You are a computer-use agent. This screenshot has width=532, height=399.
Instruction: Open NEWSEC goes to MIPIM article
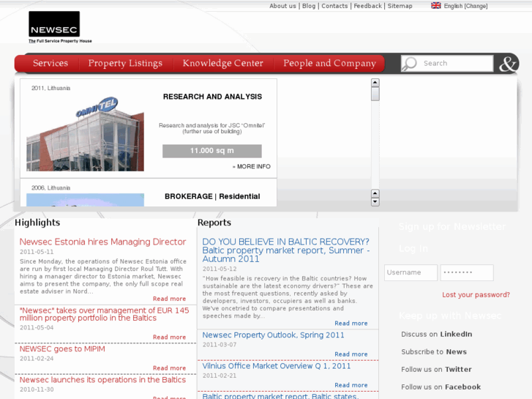click(x=62, y=349)
